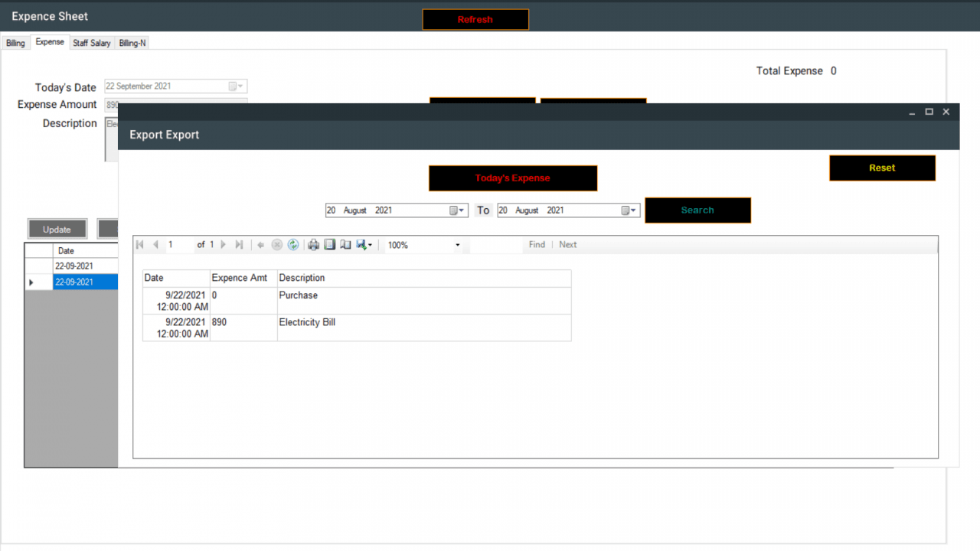The width and height of the screenshot is (980, 551).
Task: Click the Update button in Expence Sheet
Action: point(57,229)
